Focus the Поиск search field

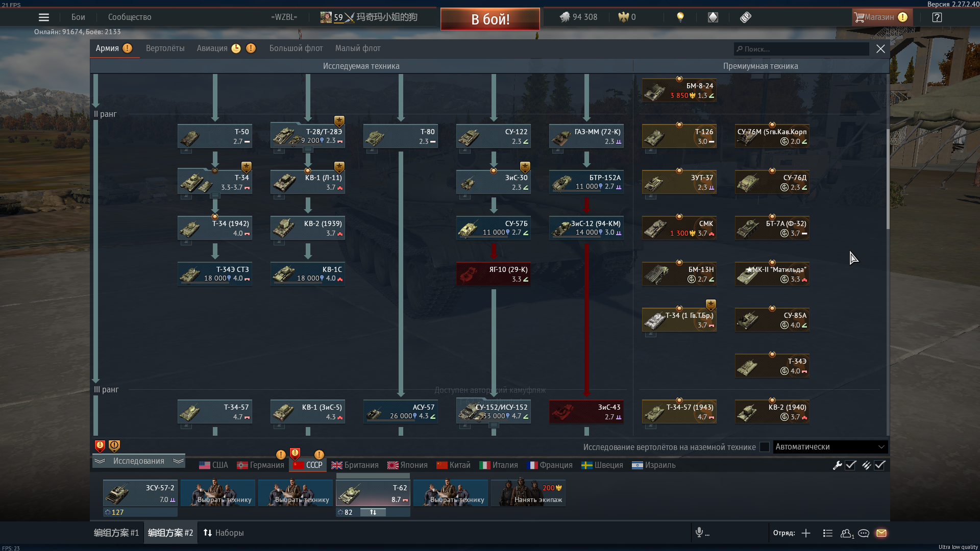801,49
